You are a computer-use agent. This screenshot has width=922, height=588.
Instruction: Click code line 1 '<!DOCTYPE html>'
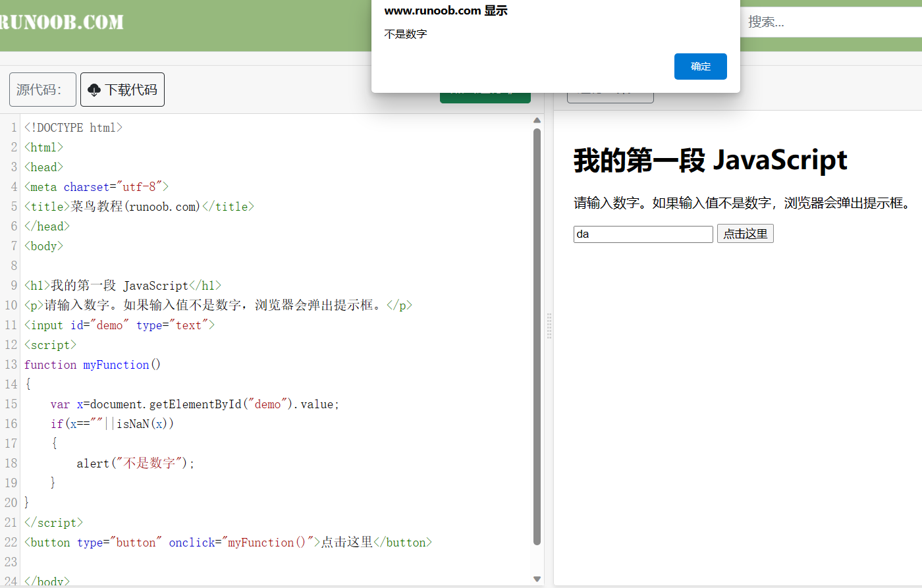click(x=73, y=128)
